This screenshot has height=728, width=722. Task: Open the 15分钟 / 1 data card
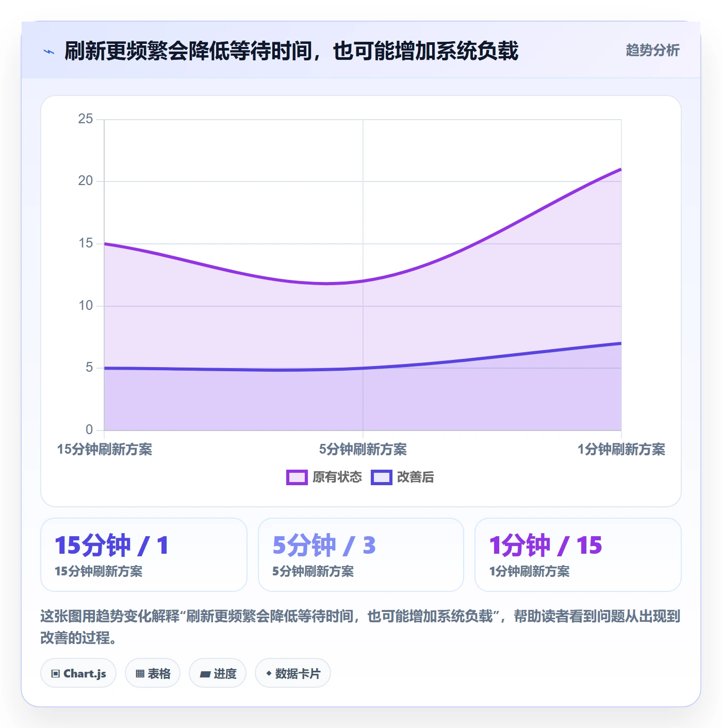[x=144, y=555]
